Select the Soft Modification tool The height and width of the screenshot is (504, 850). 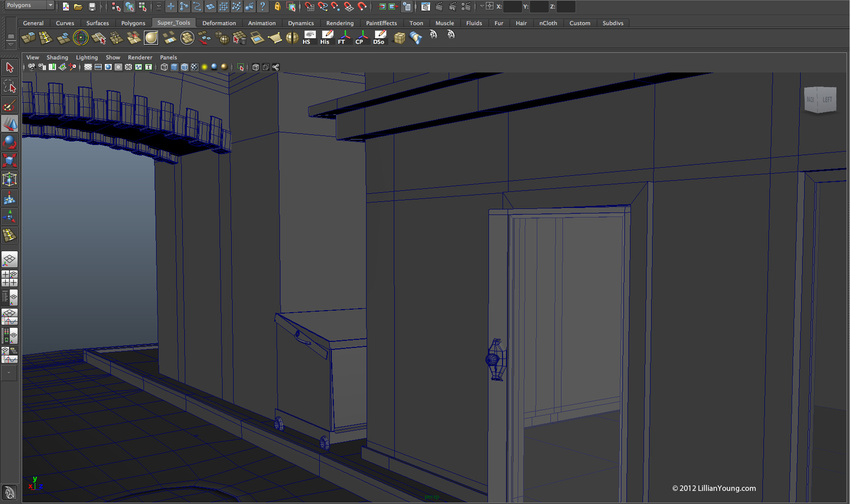[9, 198]
